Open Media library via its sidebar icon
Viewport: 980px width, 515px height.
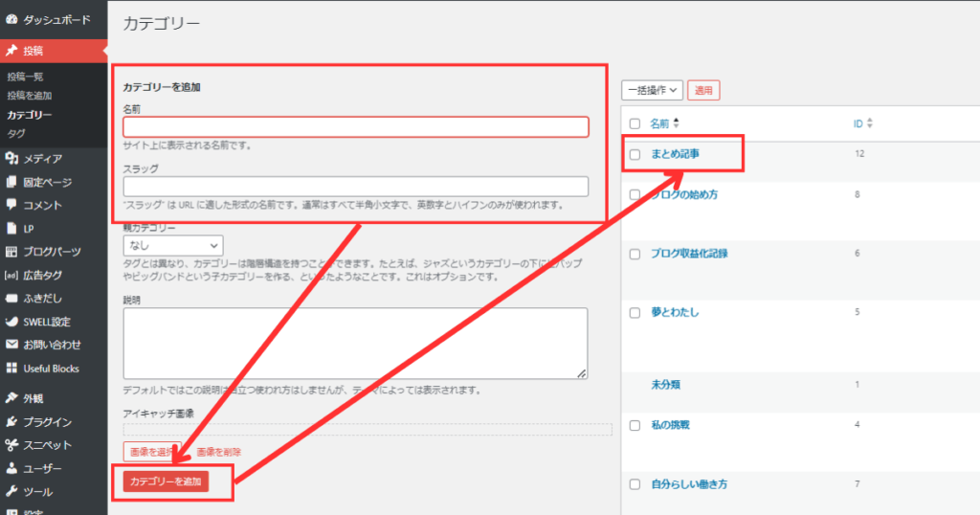pos(11,159)
